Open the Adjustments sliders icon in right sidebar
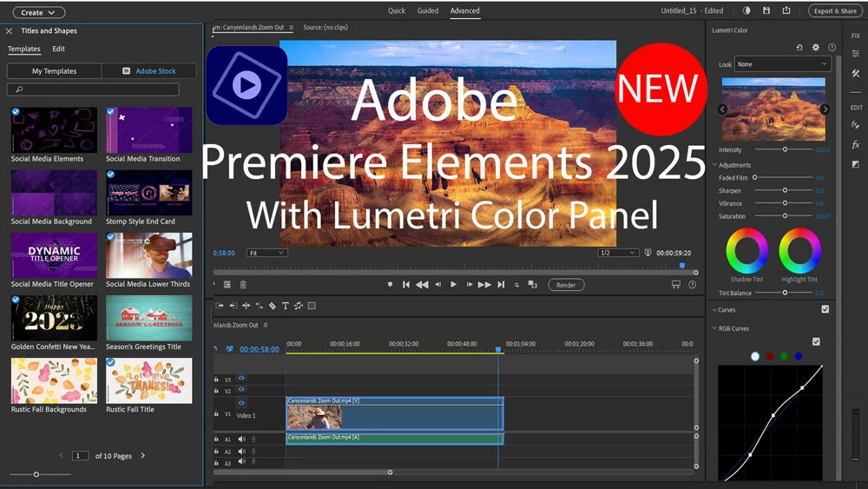 (855, 54)
